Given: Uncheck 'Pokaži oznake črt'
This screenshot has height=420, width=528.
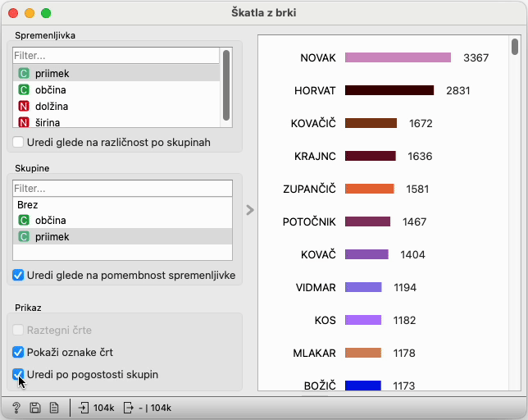Looking at the screenshot, I should click(19, 352).
